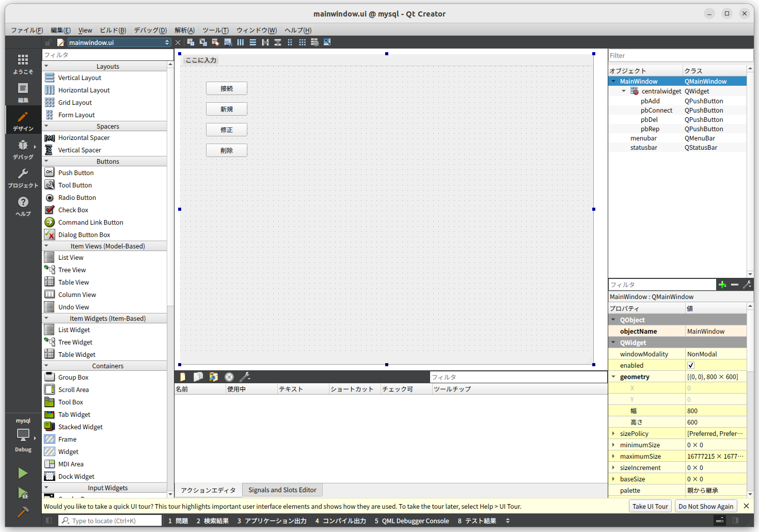This screenshot has height=532, width=759.
Task: Collapse the geometry property group
Action: (x=613, y=377)
